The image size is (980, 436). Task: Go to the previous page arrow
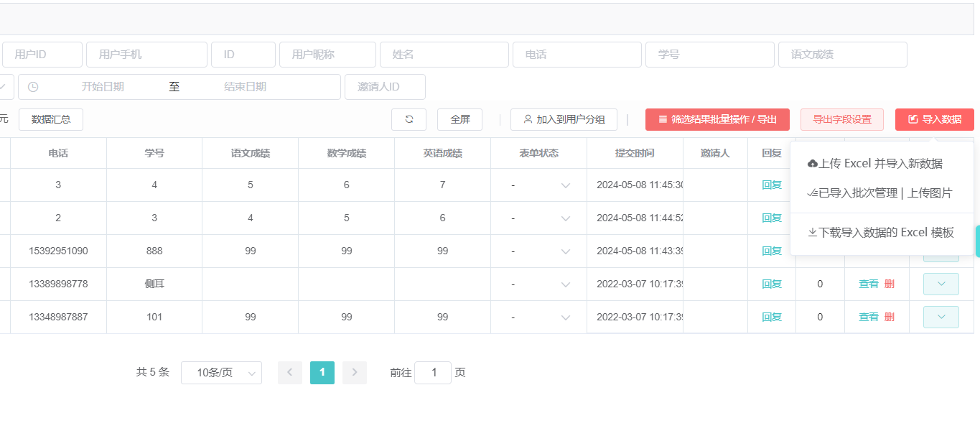pos(290,372)
